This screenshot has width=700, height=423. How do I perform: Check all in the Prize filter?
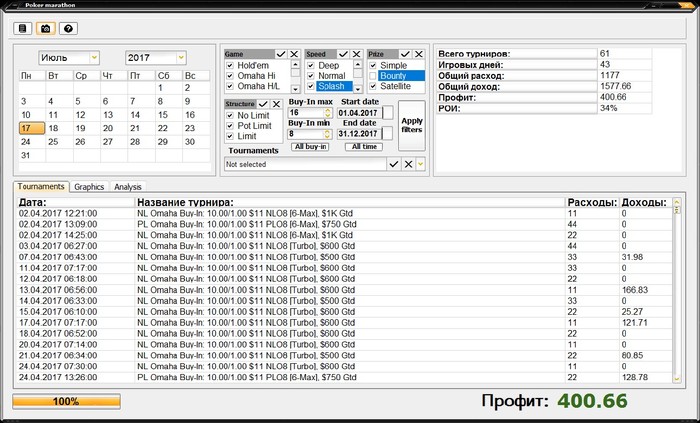click(405, 54)
